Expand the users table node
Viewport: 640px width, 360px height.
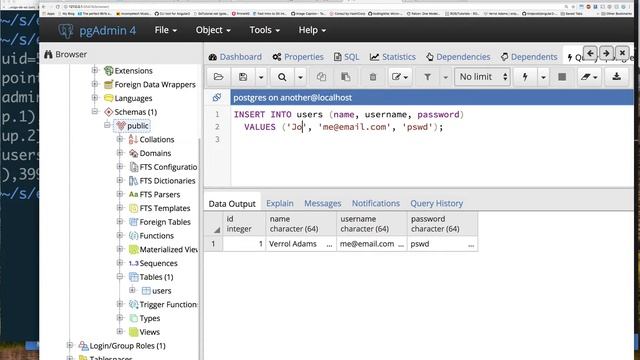pos(132,290)
